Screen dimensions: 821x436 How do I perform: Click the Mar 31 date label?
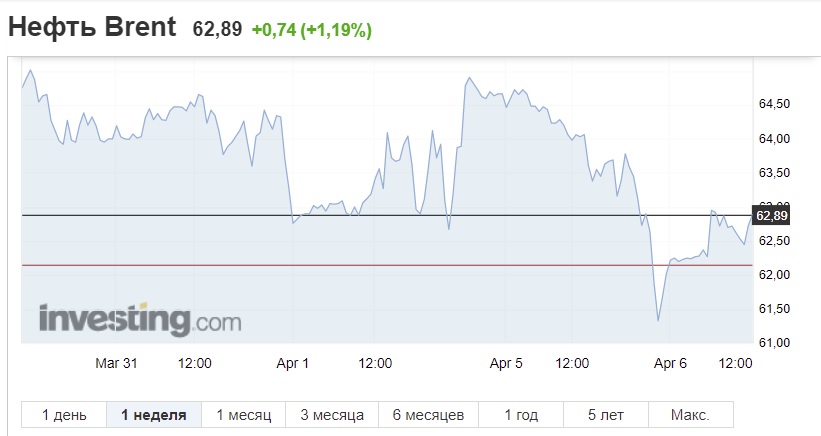coord(116,363)
